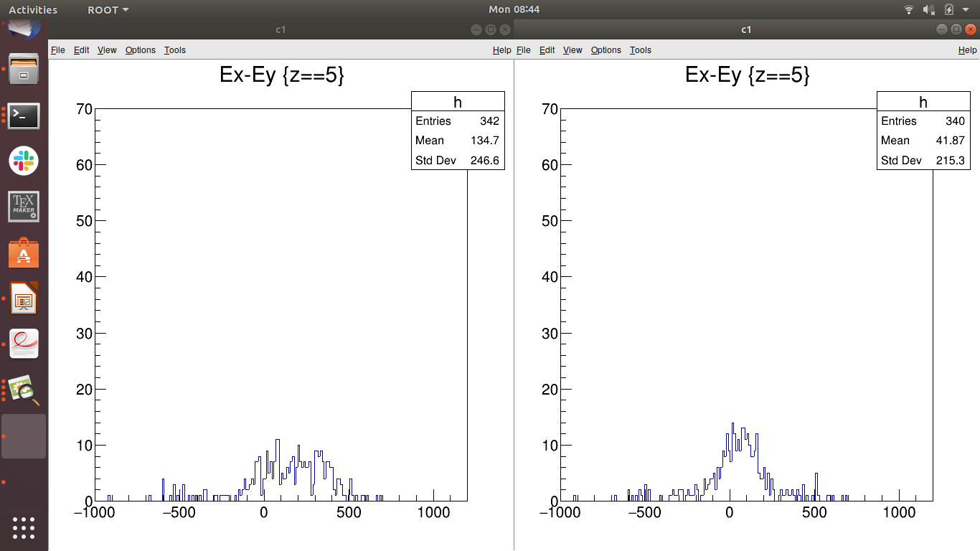Open TeXmaker from the dock

click(x=24, y=207)
